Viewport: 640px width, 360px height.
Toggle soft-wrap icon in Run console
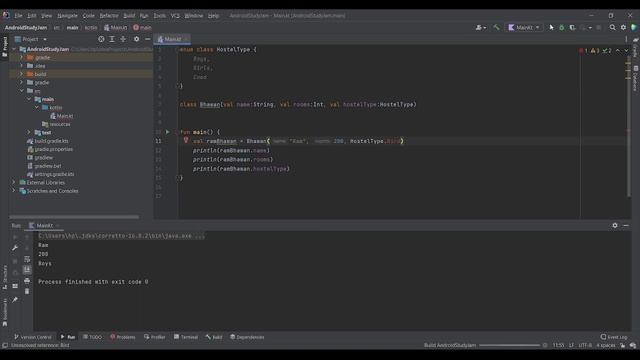tap(27, 259)
